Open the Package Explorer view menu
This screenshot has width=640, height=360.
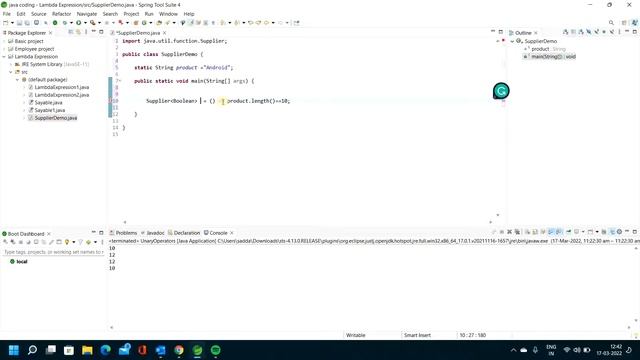pyautogui.click(x=86, y=32)
